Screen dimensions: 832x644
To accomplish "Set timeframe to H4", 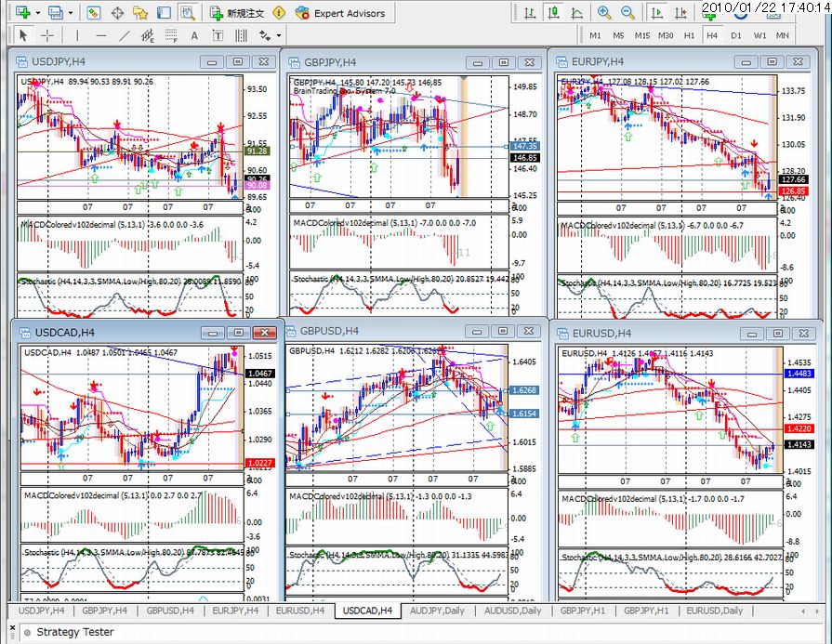I will 712,35.
